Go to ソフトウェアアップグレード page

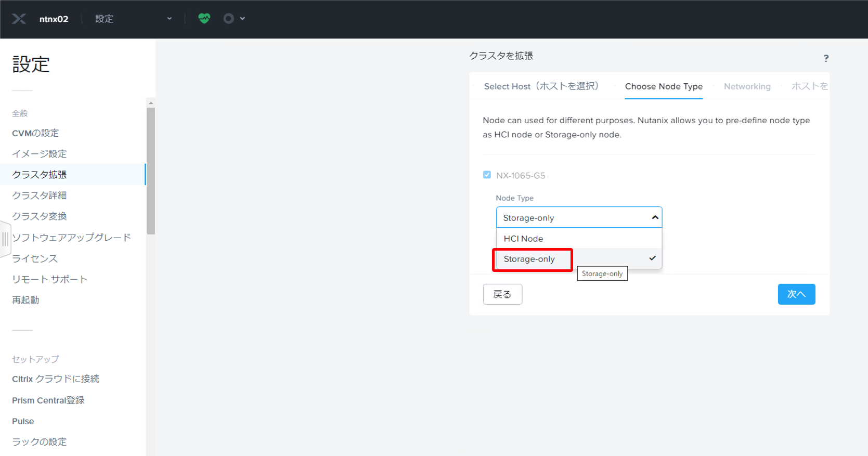[x=71, y=238]
